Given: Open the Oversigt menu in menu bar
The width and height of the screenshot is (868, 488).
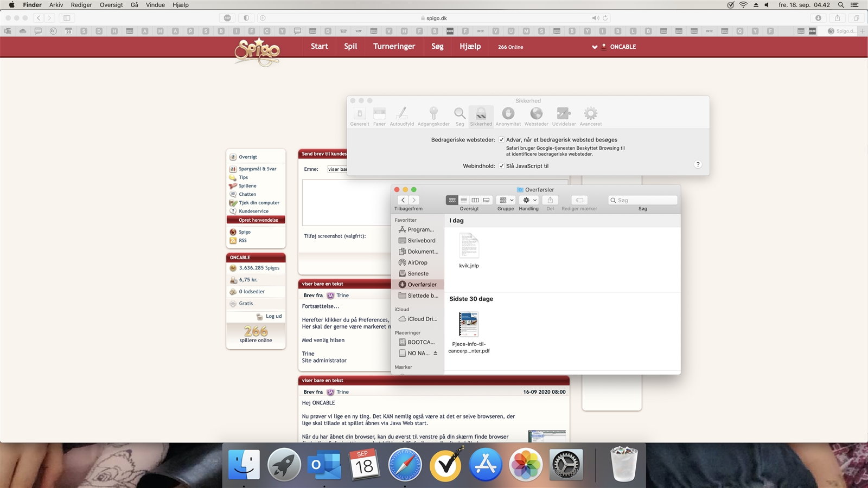Looking at the screenshot, I should tap(111, 5).
